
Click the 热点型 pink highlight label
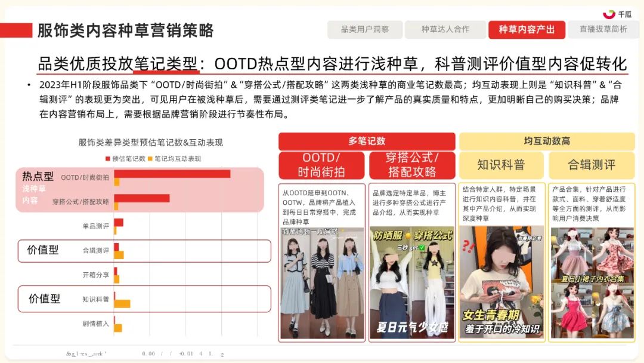pyautogui.click(x=38, y=177)
